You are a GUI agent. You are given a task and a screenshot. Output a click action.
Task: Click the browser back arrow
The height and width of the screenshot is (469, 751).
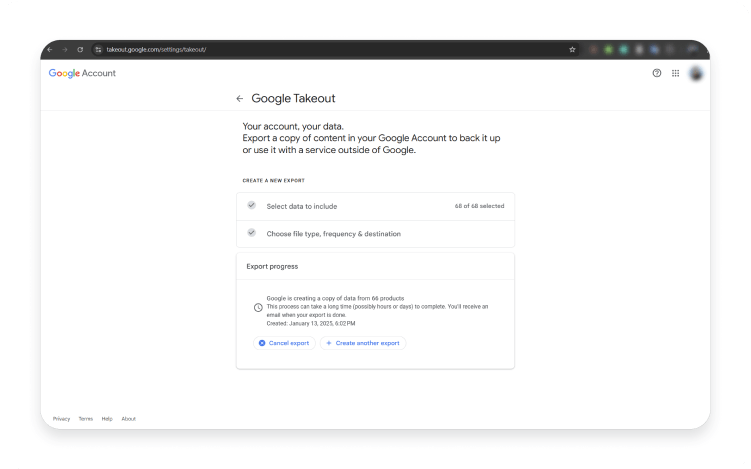(x=50, y=49)
